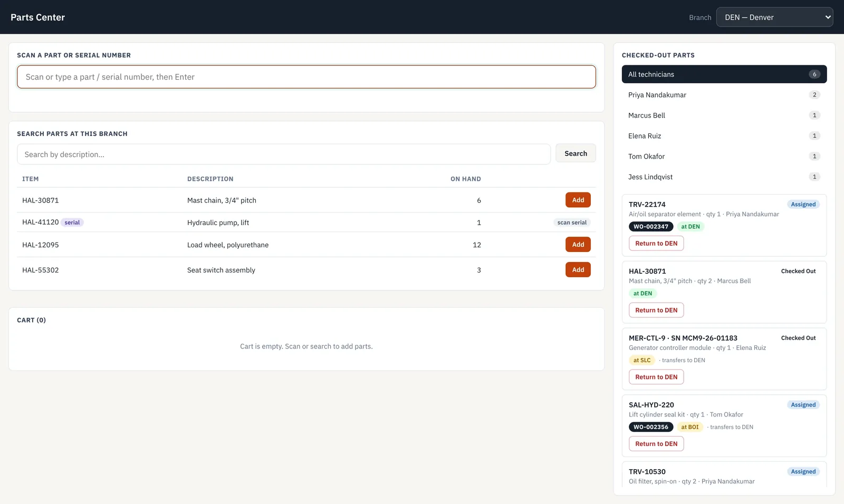Screen dimensions: 844x504
Task: Click the WO-002347 work order badge
Action: pos(651,227)
